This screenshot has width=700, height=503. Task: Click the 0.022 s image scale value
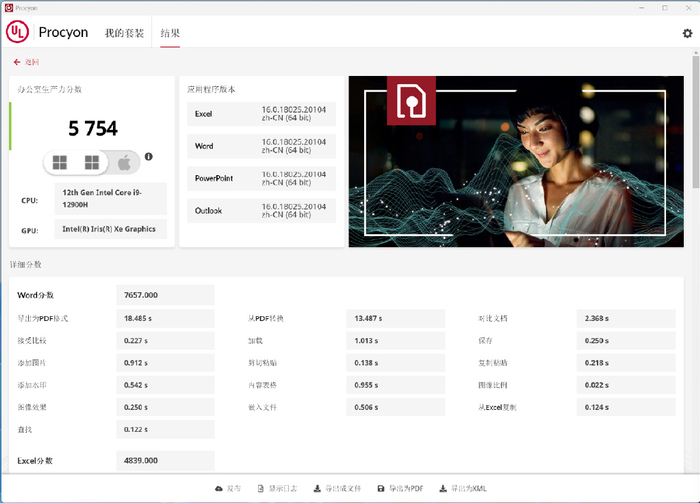coord(626,385)
